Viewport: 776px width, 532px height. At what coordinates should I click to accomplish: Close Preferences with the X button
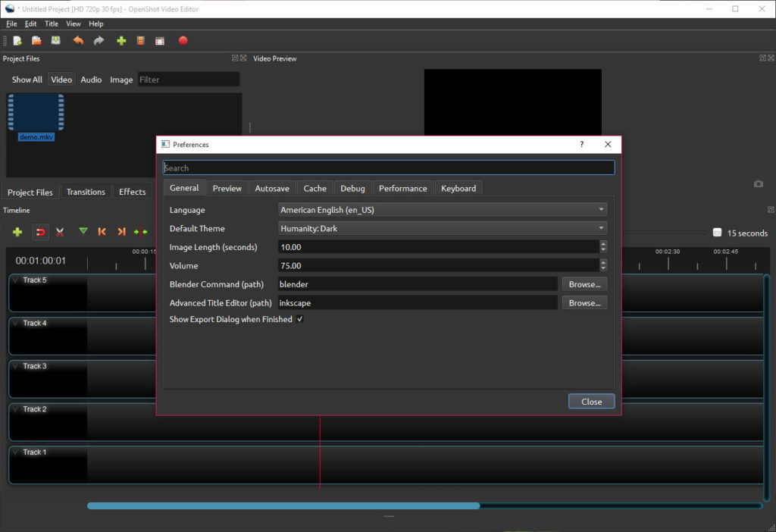coord(608,145)
